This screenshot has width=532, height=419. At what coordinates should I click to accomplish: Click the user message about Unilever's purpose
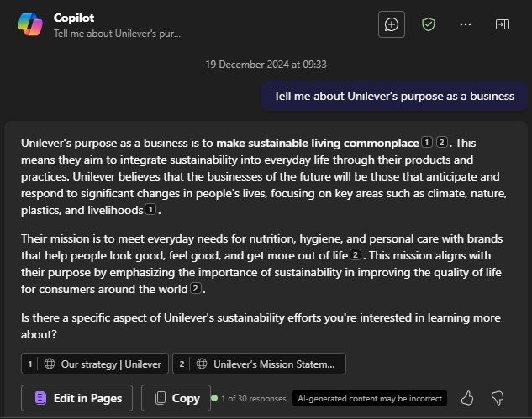pyautogui.click(x=393, y=96)
